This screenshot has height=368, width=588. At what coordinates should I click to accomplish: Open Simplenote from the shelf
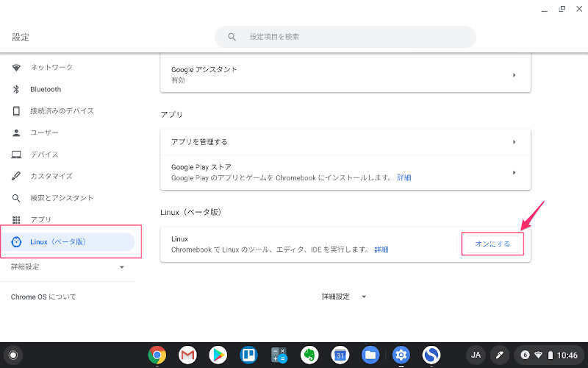click(431, 355)
